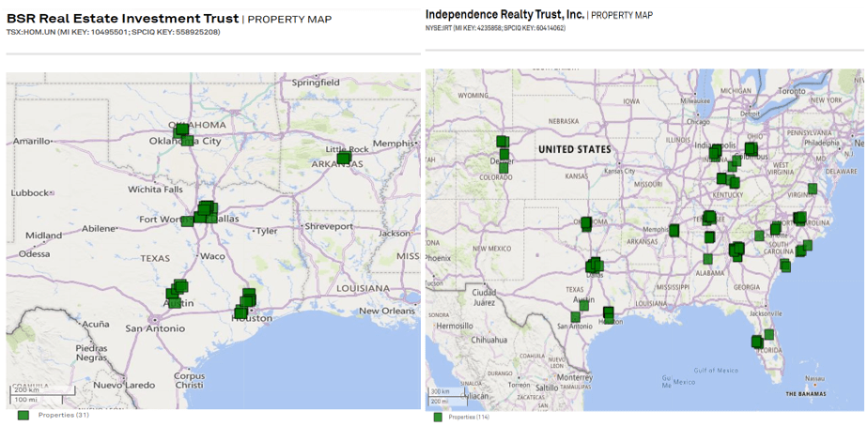Click THE BAHAMAS label on IRT map
868x426 pixels.
(805, 394)
